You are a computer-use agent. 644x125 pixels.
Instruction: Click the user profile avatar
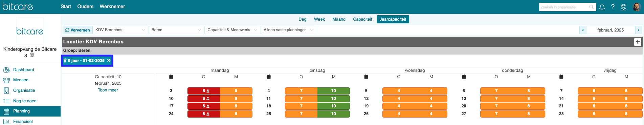click(636, 7)
